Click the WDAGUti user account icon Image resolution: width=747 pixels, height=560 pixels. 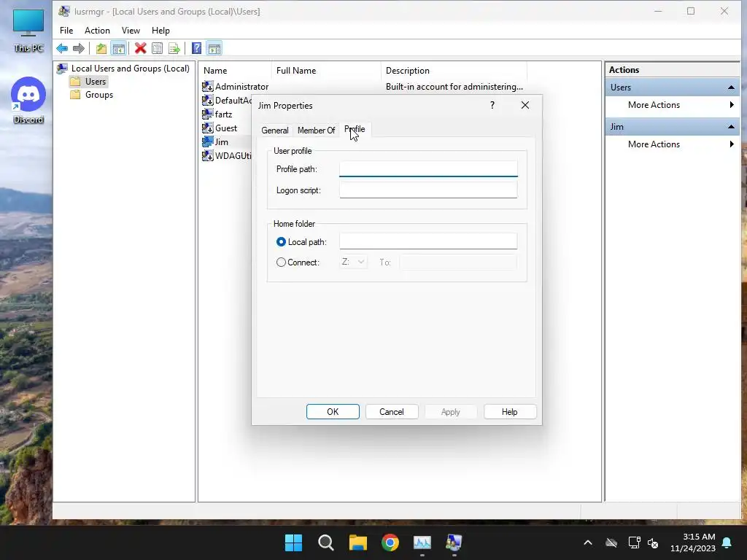pyautogui.click(x=208, y=155)
